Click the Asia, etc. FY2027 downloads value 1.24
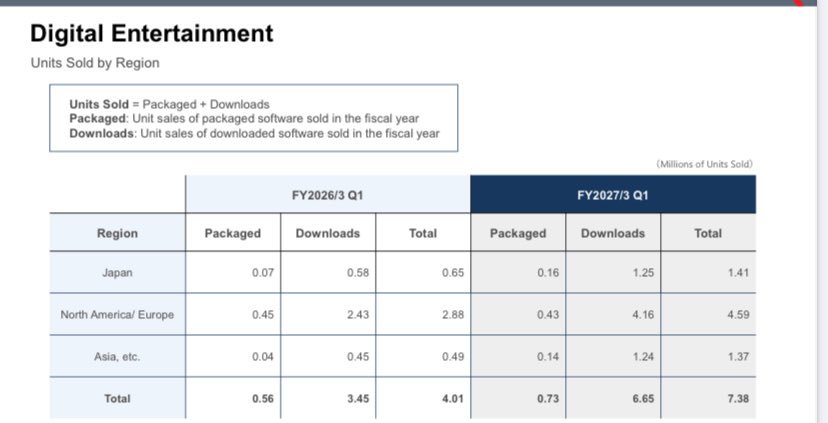 (643, 356)
